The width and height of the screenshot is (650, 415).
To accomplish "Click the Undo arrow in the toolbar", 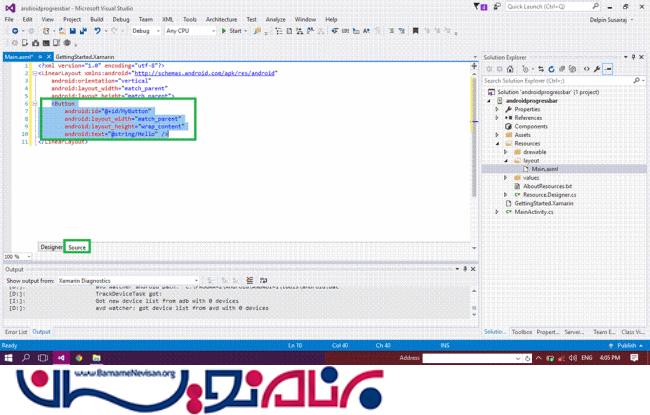I will 97,31.
